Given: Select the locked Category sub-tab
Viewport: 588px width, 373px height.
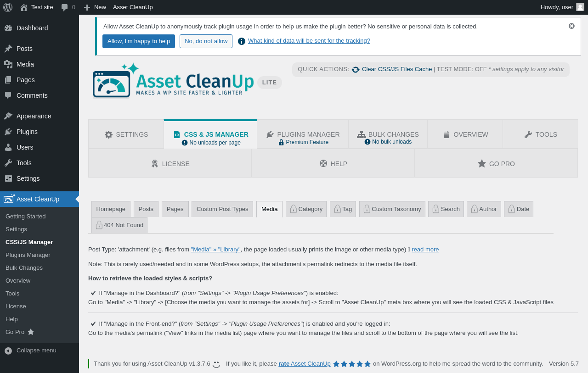Looking at the screenshot, I should [306, 209].
